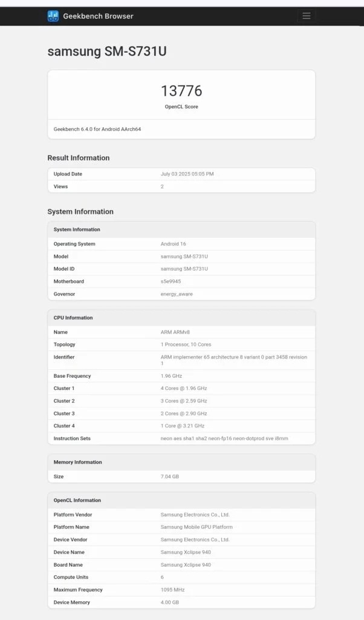
Task: Select the Governor energy_aware value
Action: (x=177, y=294)
